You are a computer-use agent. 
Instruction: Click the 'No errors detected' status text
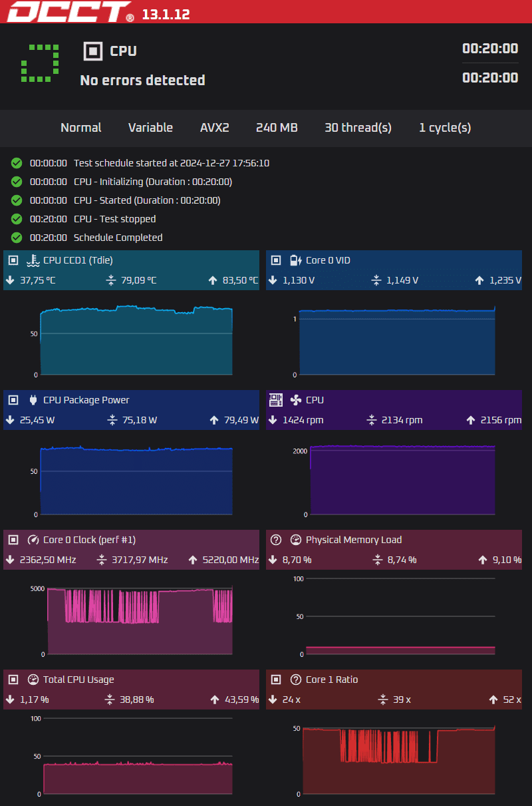coord(142,81)
